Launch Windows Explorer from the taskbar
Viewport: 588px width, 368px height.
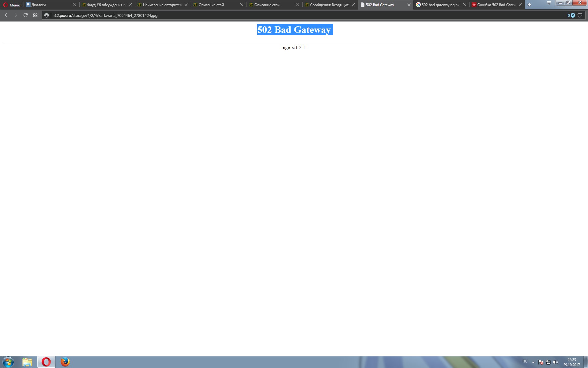pyautogui.click(x=27, y=362)
